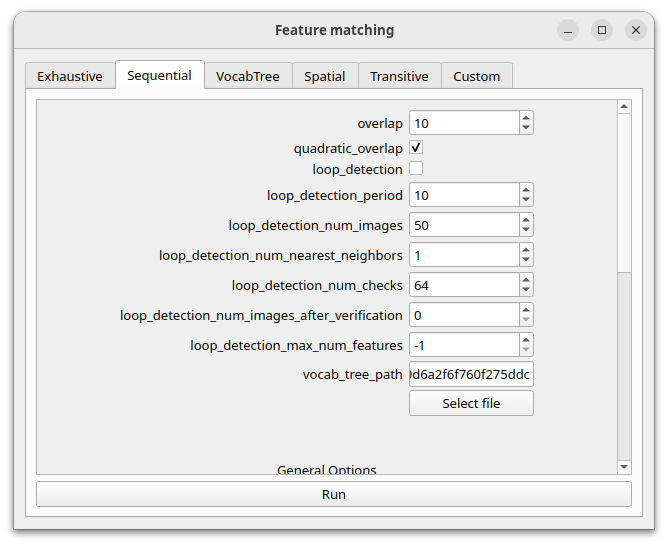
Task: Uncheck the quadratic_overlap checkbox
Action: point(416,148)
